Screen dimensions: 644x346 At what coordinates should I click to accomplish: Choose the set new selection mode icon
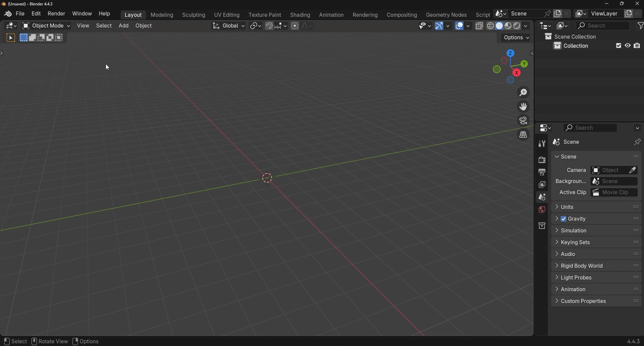(24, 38)
